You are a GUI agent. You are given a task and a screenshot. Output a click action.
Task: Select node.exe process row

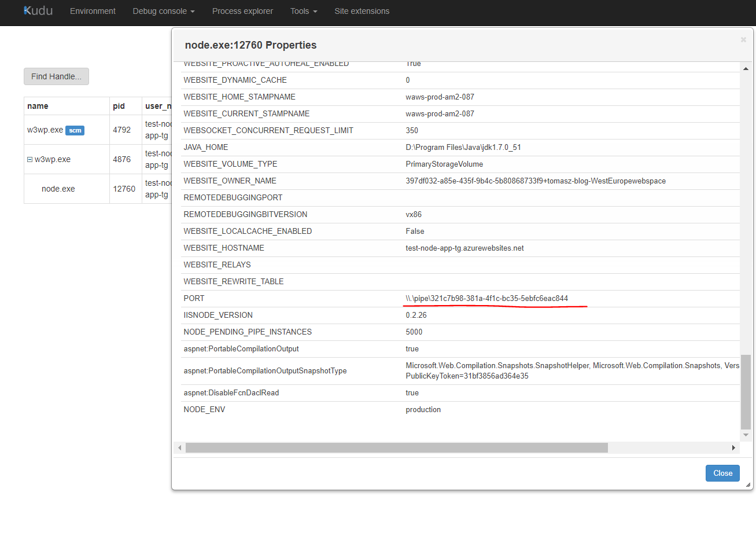coord(58,189)
